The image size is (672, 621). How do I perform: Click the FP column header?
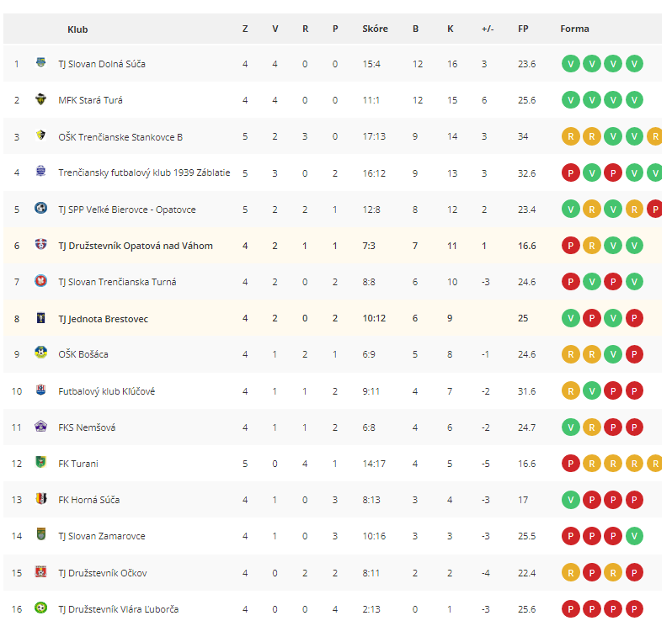point(523,29)
